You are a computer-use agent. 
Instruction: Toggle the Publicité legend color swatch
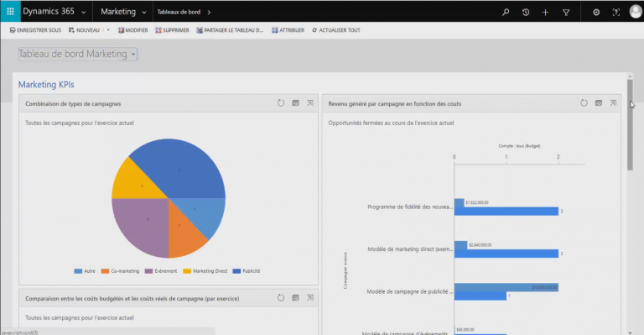click(x=236, y=271)
